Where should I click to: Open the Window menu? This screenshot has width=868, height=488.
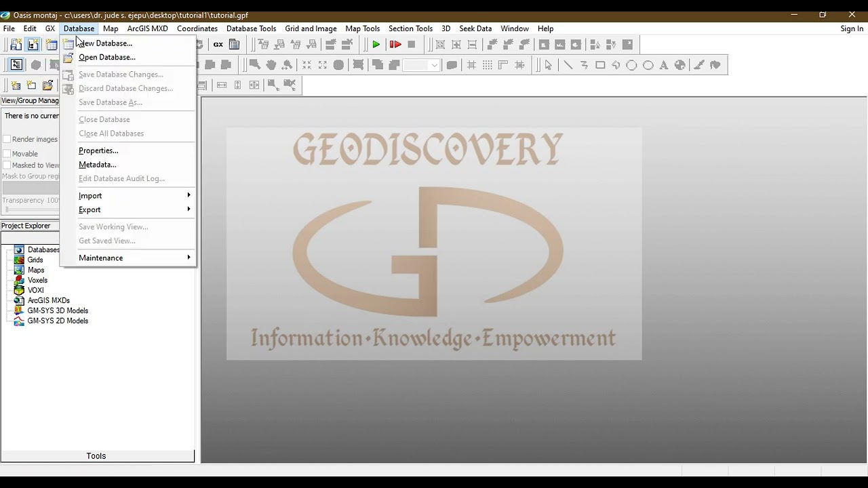pos(515,28)
